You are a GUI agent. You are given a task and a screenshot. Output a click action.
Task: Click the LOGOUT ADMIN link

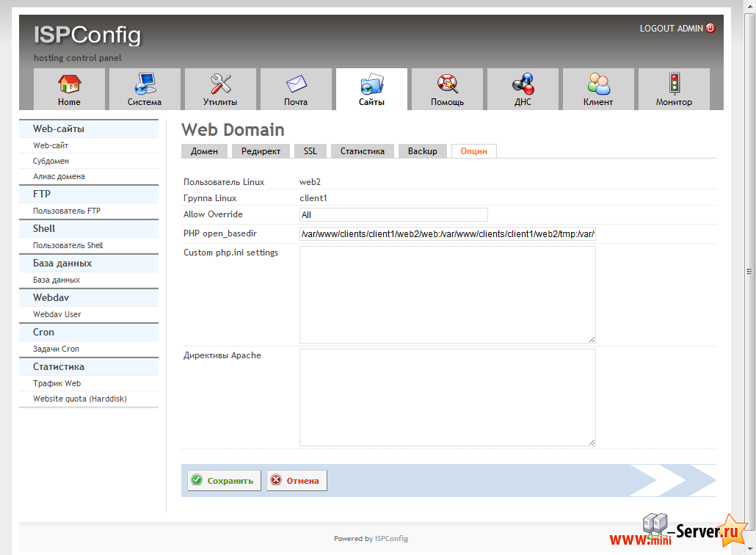tap(671, 29)
